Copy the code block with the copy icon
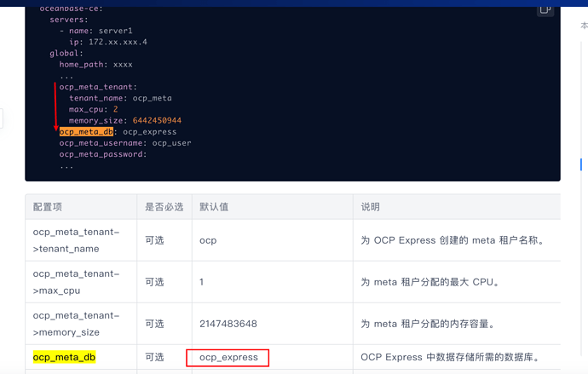The image size is (588, 374). [545, 10]
